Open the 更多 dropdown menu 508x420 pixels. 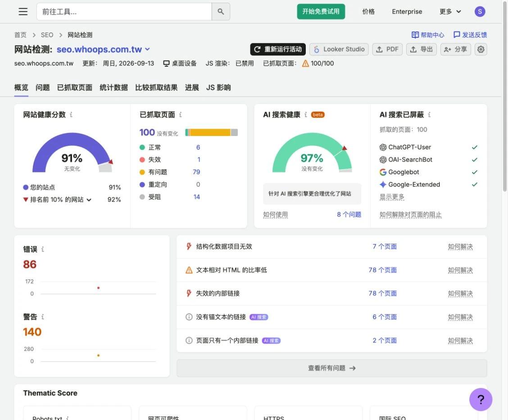pyautogui.click(x=450, y=12)
